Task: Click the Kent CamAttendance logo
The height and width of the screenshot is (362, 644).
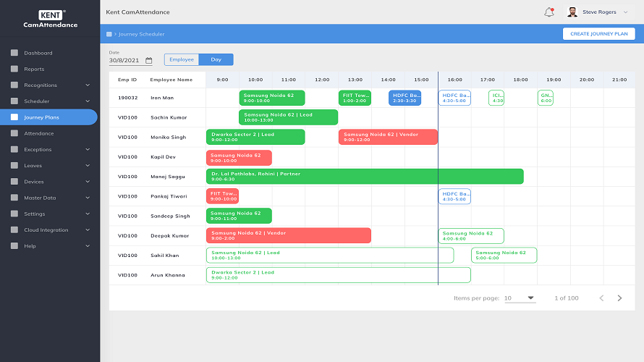Action: 51,20
